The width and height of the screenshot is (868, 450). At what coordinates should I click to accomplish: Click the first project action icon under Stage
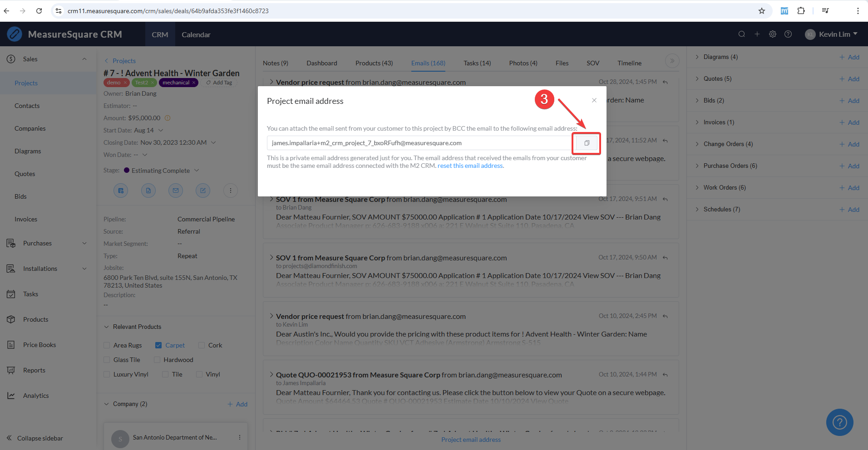coord(121,191)
